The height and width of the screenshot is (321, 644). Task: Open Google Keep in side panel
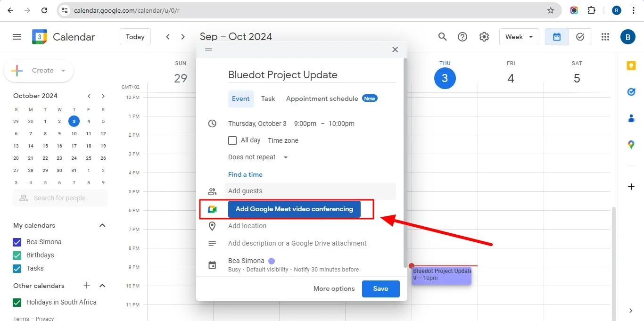pyautogui.click(x=631, y=66)
